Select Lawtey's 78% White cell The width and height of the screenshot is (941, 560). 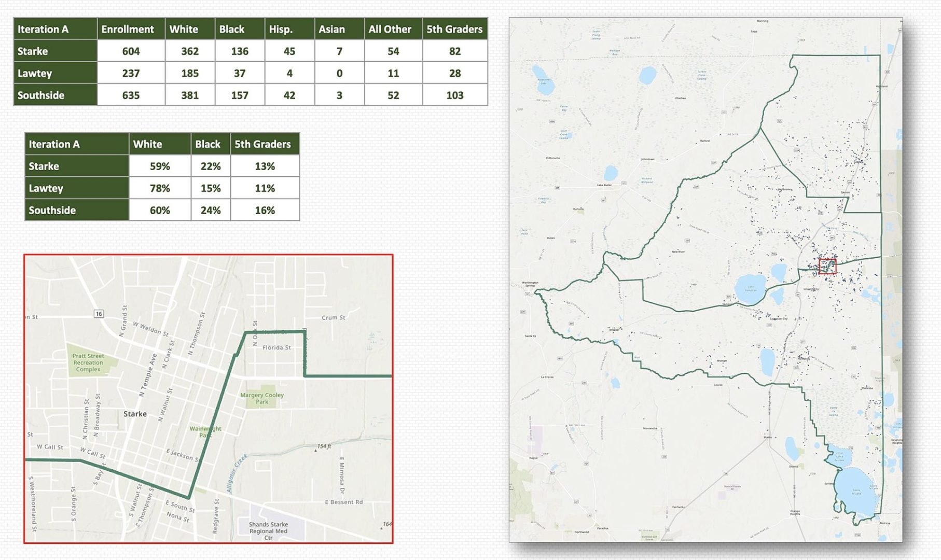(x=160, y=188)
